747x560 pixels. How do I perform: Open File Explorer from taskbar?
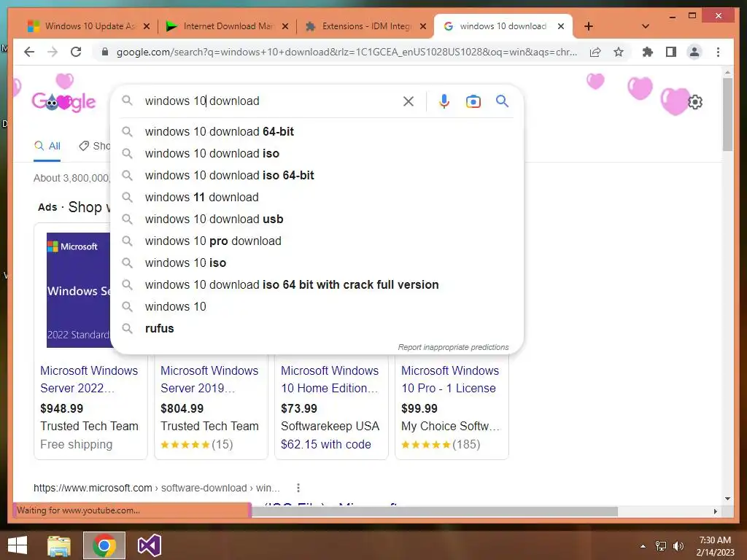click(59, 545)
